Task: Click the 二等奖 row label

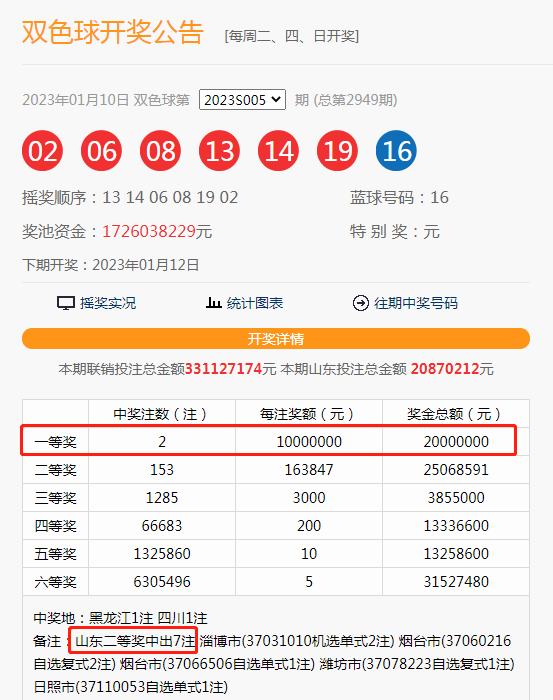Action: click(55, 470)
